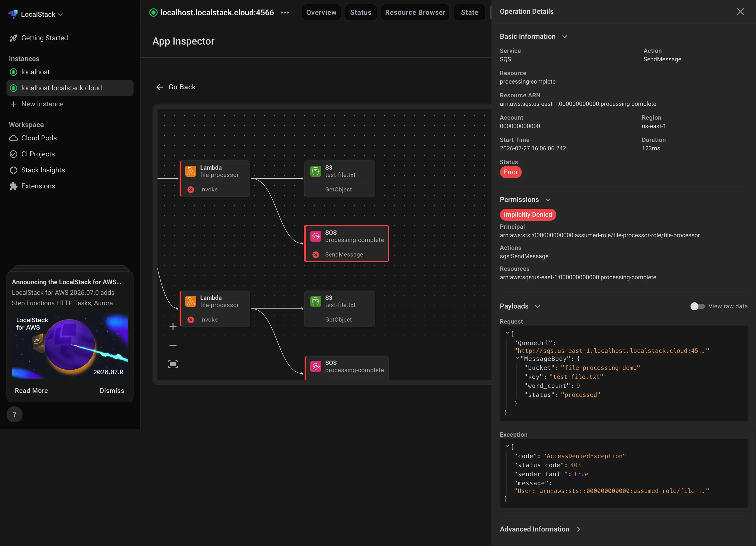Click the Stack Insights circular icon
756x546 pixels.
pos(13,170)
